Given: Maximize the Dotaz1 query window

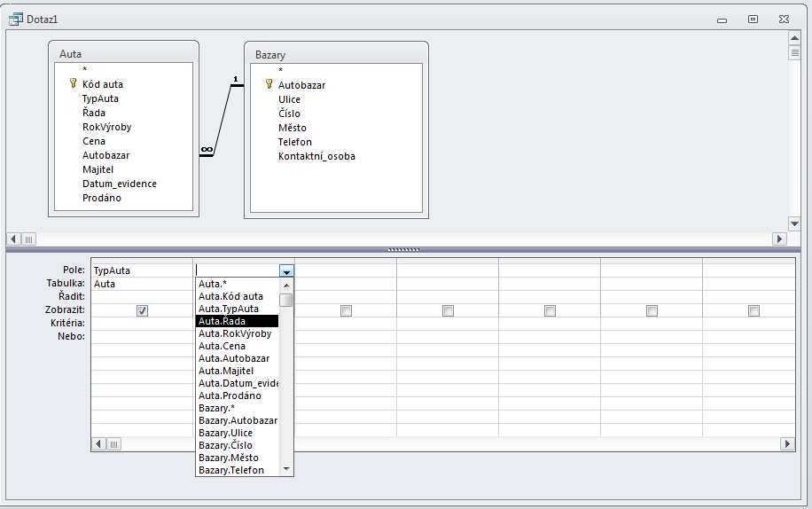Looking at the screenshot, I should coord(753,20).
